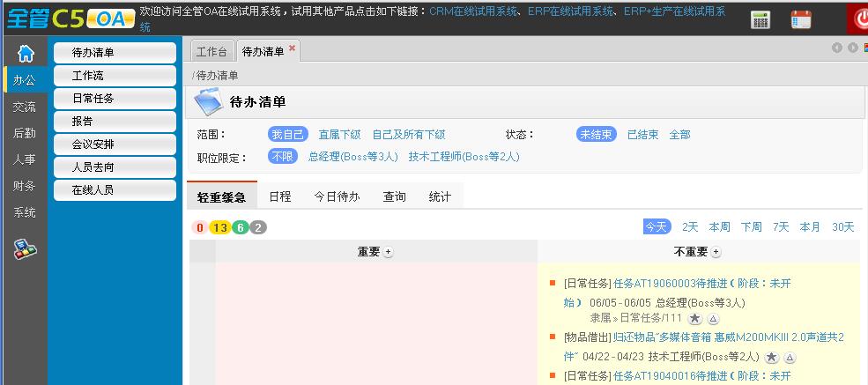Click triangle icon beside 日常任务/111
Screen dimensions: 868x385
[714, 319]
